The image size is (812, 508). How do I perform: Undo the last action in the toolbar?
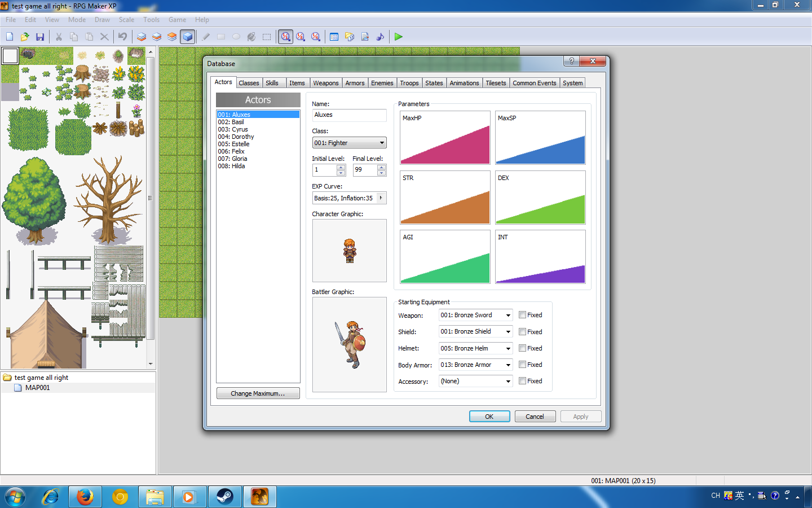122,37
